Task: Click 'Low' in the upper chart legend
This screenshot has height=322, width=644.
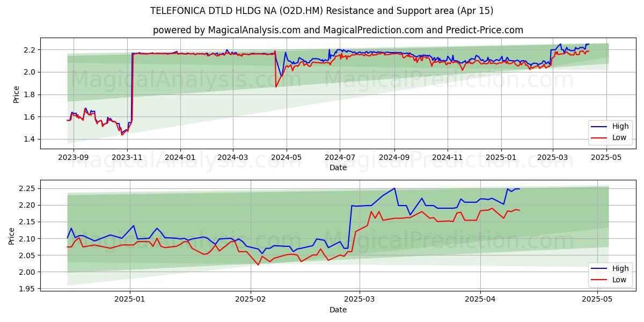Action: pyautogui.click(x=619, y=137)
